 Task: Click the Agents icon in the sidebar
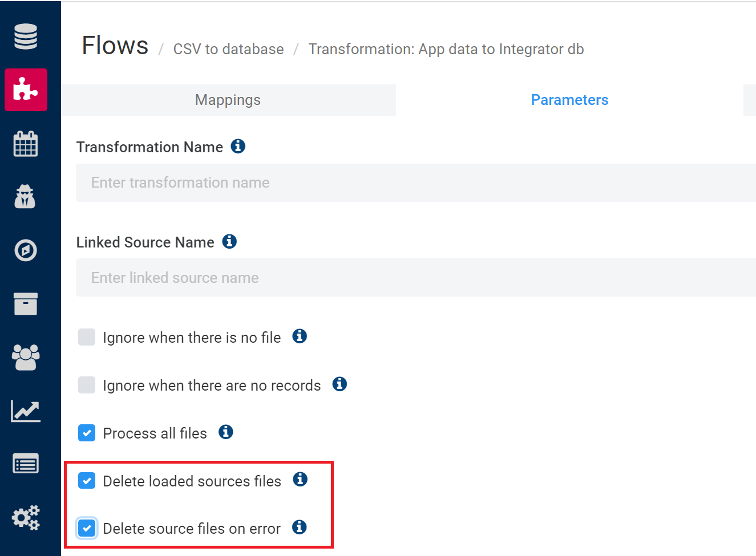coord(26,196)
